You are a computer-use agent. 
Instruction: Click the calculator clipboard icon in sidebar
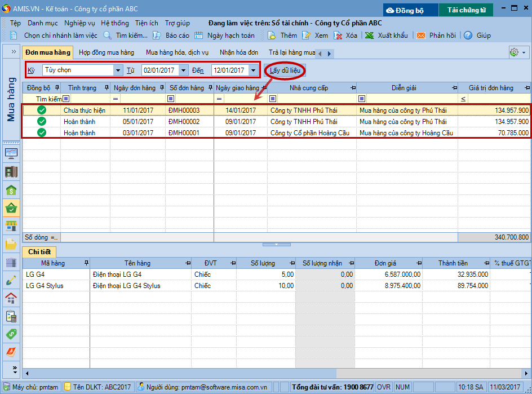click(x=11, y=316)
